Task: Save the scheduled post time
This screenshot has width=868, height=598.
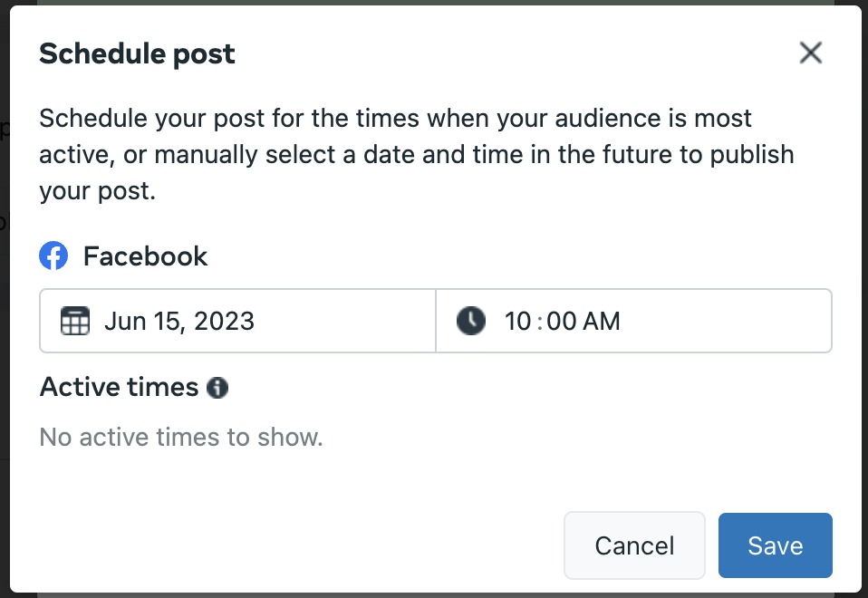Action: tap(775, 545)
